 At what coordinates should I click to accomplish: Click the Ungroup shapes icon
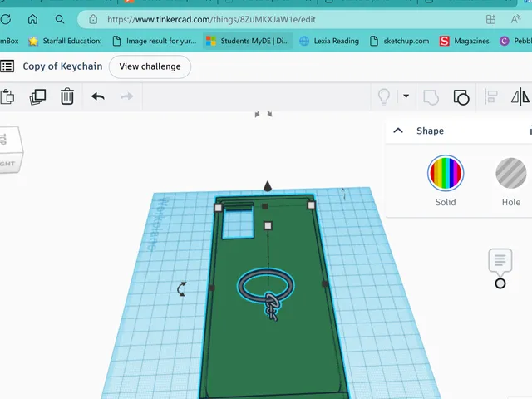tap(461, 97)
